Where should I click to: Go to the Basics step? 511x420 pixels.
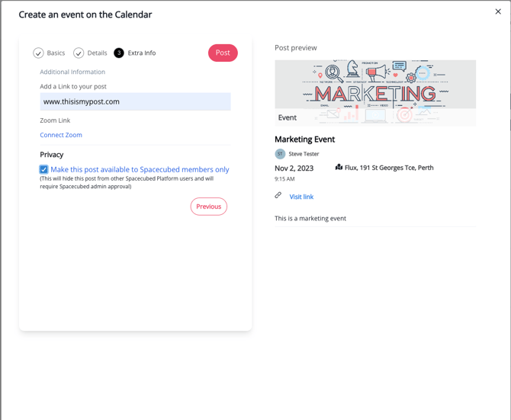click(x=56, y=53)
